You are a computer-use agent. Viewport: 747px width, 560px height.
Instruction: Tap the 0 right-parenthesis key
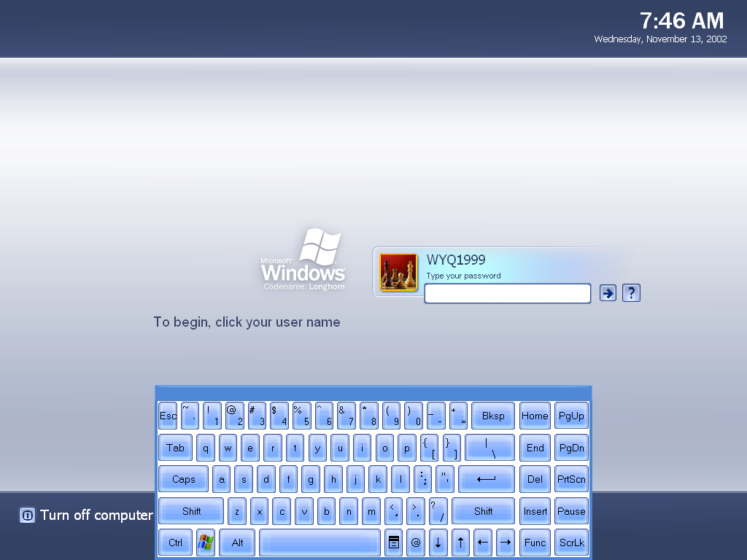[414, 416]
